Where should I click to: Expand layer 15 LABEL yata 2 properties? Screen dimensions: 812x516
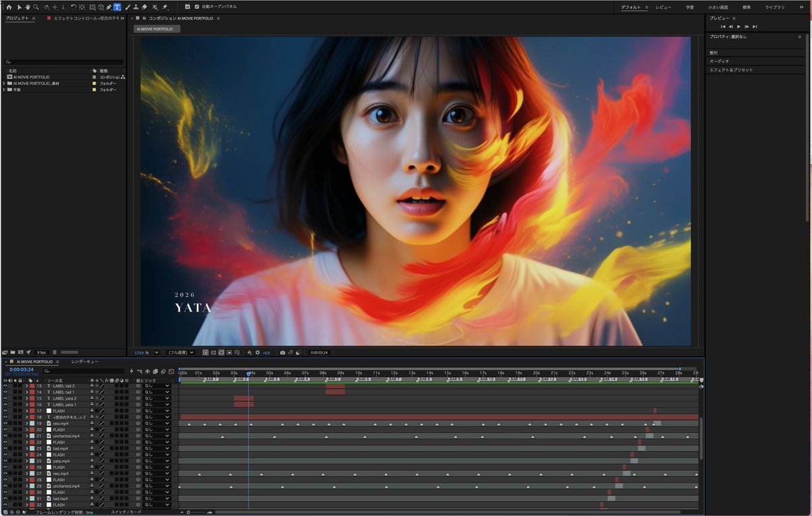pos(26,398)
